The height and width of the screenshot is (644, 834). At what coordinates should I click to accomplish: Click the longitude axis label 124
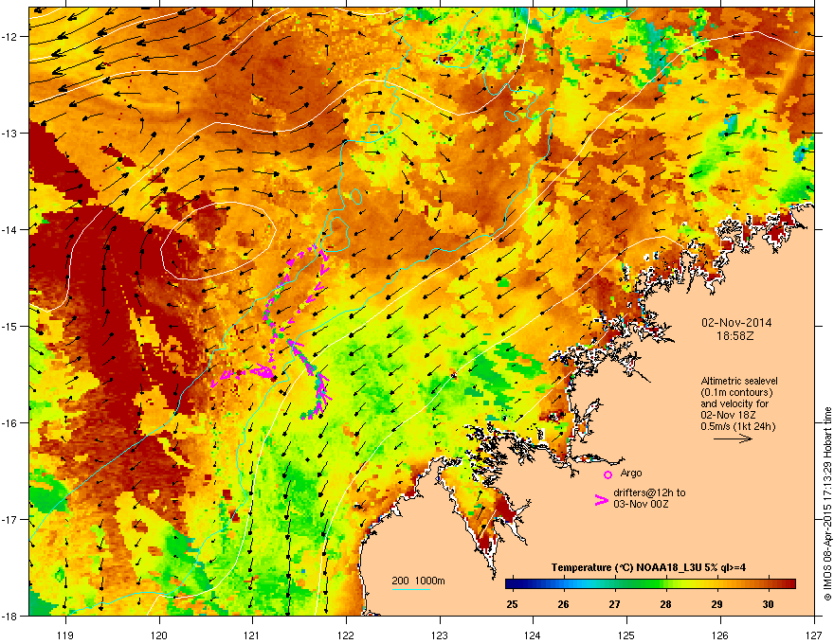tap(533, 635)
